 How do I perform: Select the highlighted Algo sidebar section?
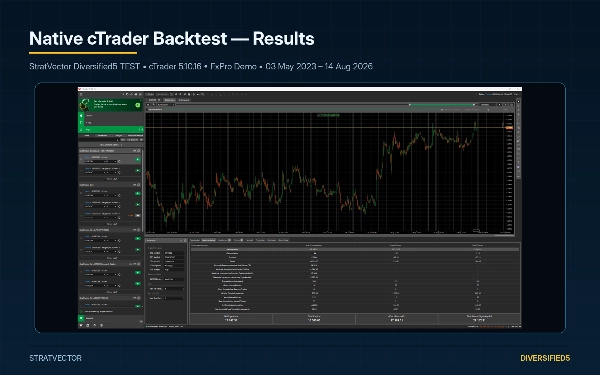coord(111,130)
